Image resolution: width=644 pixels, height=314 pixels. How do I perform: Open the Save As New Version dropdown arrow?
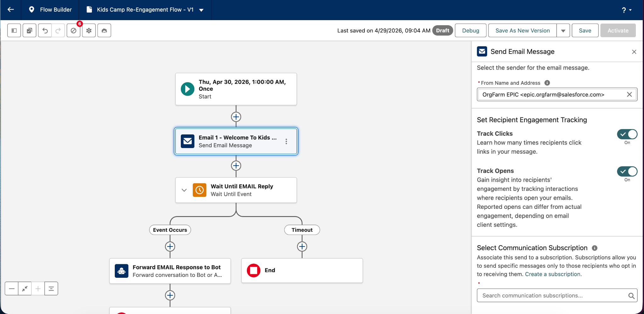pyautogui.click(x=563, y=31)
